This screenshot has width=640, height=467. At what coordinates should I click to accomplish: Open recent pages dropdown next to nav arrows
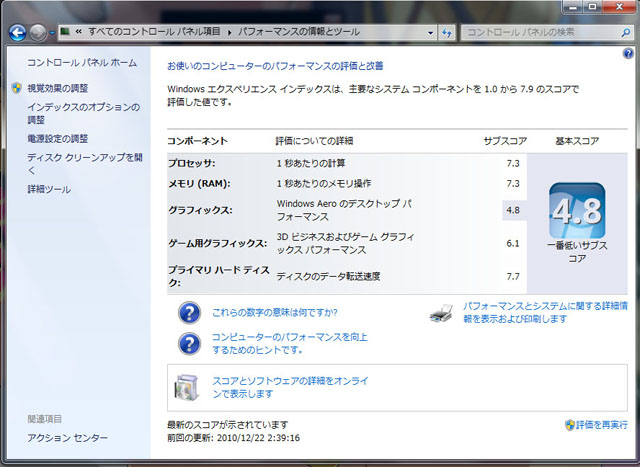click(x=52, y=33)
